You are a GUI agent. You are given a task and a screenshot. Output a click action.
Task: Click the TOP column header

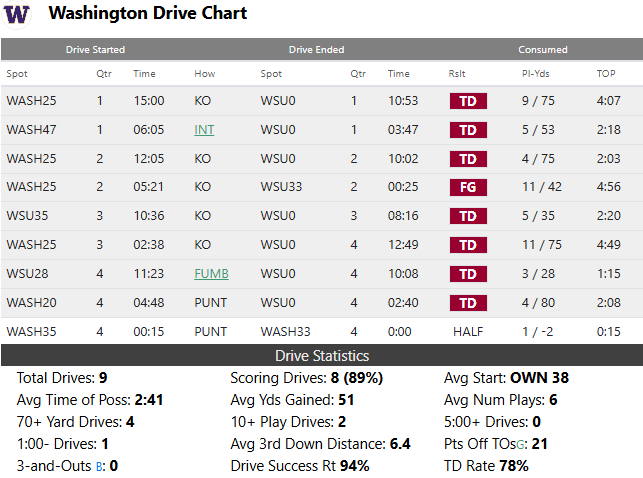point(606,74)
